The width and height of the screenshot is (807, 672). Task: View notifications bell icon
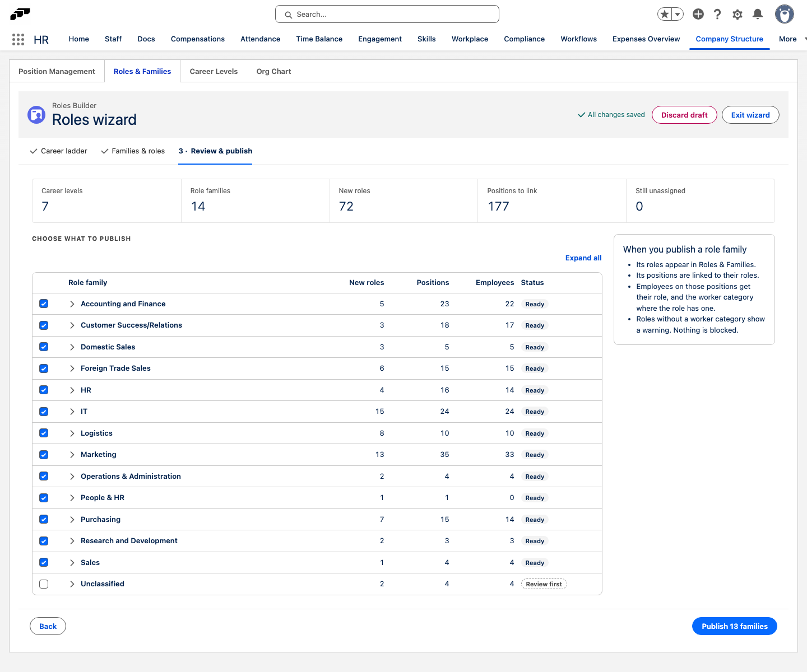click(758, 14)
